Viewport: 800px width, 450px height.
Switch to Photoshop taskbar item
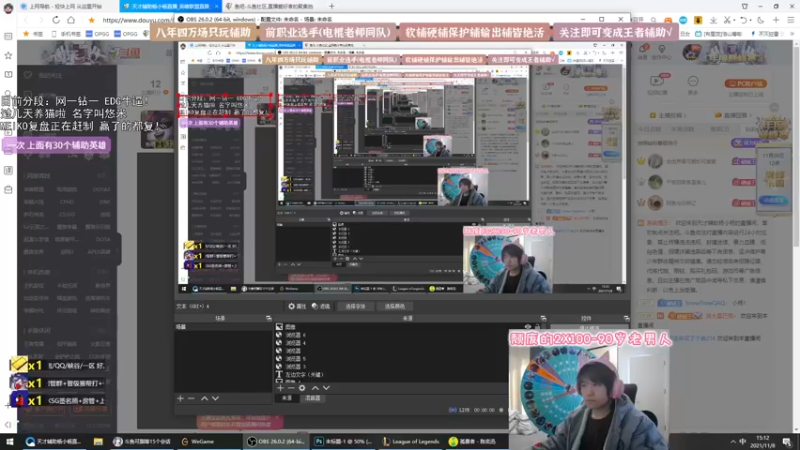pyautogui.click(x=343, y=441)
